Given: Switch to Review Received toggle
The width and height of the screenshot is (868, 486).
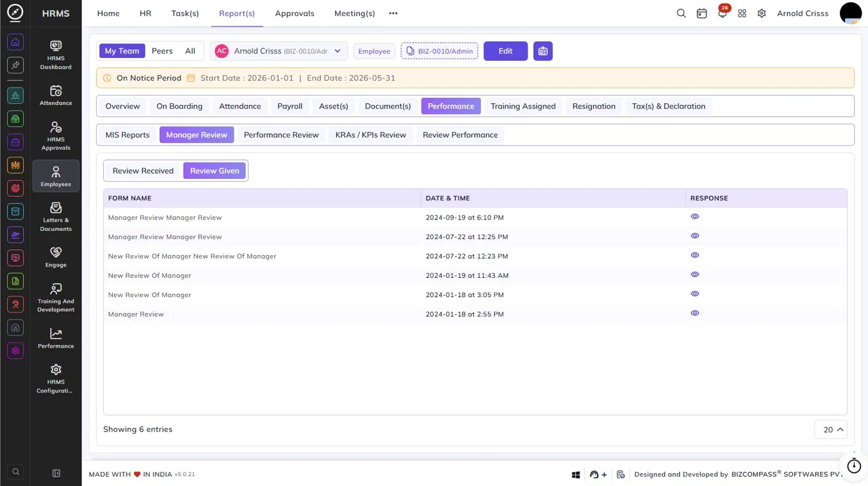Looking at the screenshot, I should tap(143, 171).
